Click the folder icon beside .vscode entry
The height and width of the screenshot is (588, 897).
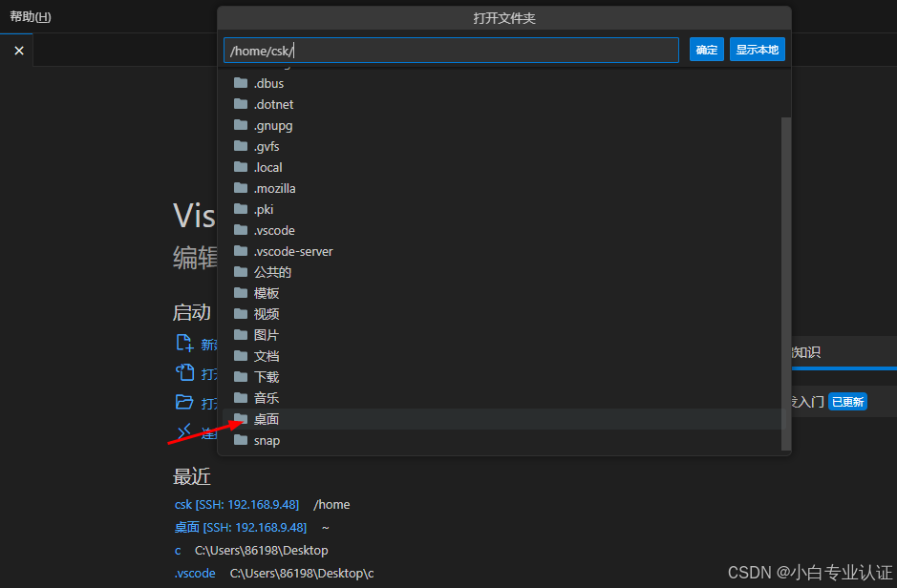click(240, 229)
